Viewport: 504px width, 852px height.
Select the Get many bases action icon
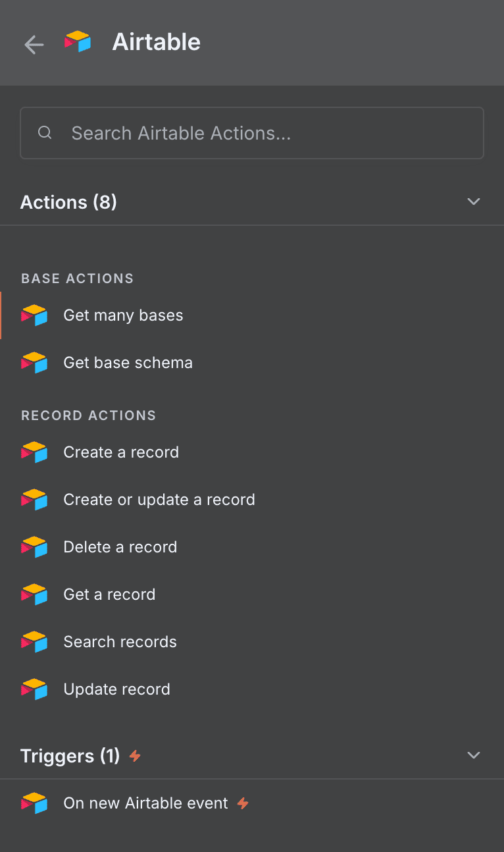click(34, 315)
